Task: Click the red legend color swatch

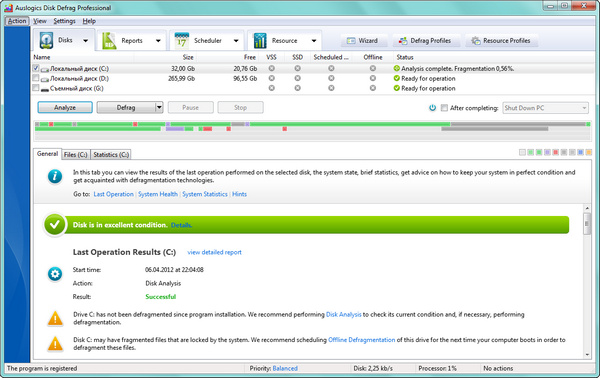Action: click(x=556, y=152)
